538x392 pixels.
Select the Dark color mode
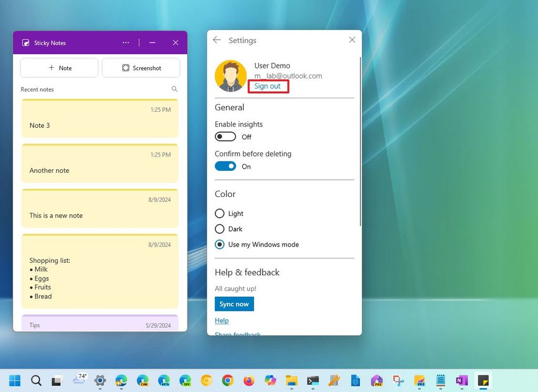point(220,229)
